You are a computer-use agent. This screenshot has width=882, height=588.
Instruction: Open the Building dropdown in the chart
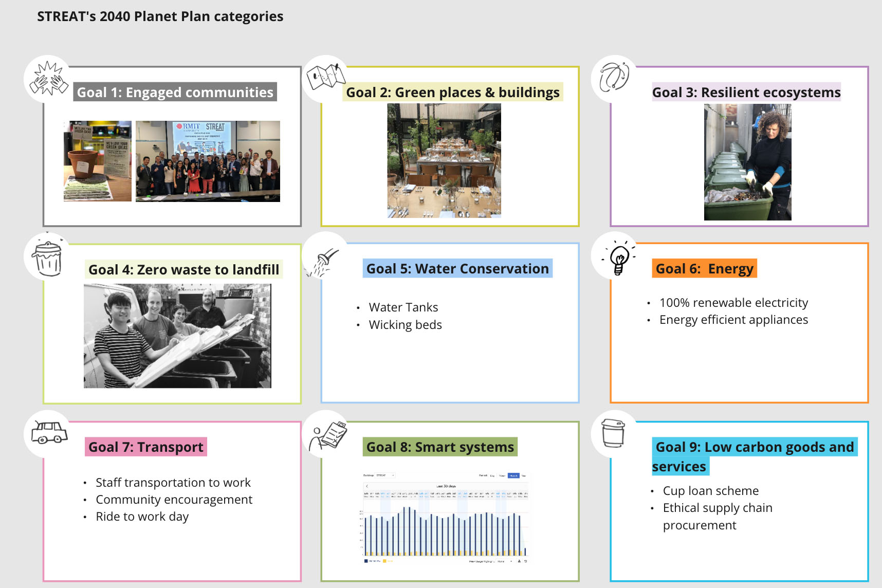point(384,475)
